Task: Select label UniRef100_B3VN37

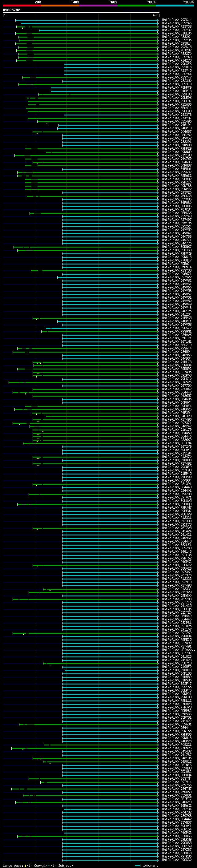Action: pyautogui.click(x=176, y=823)
